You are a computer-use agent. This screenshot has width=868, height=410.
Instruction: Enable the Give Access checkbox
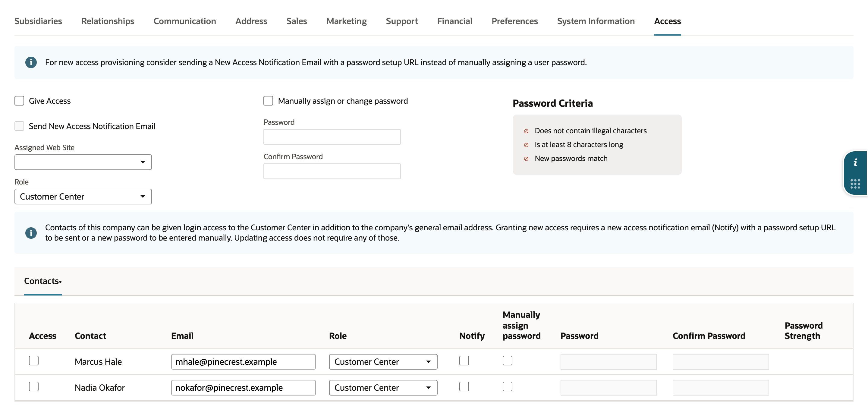click(x=19, y=101)
